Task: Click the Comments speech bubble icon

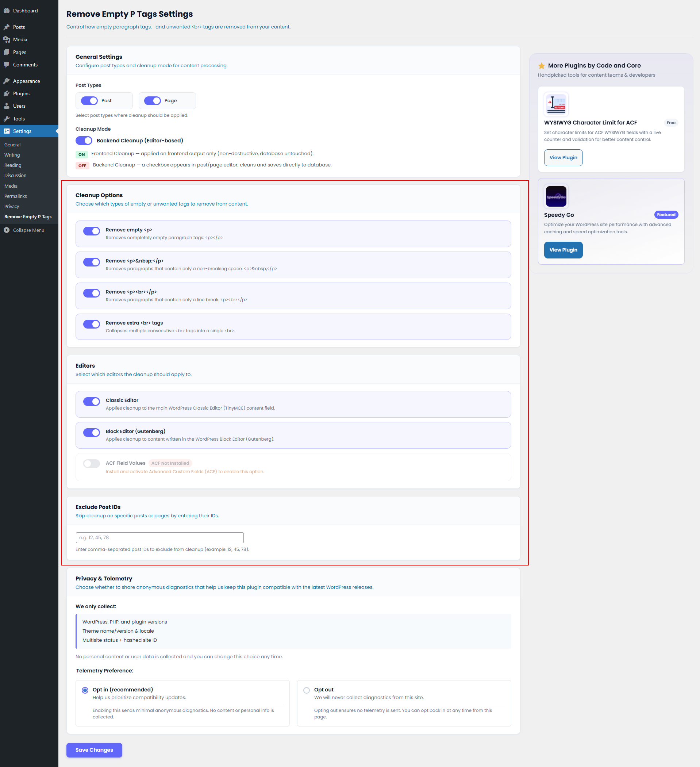Action: point(7,65)
